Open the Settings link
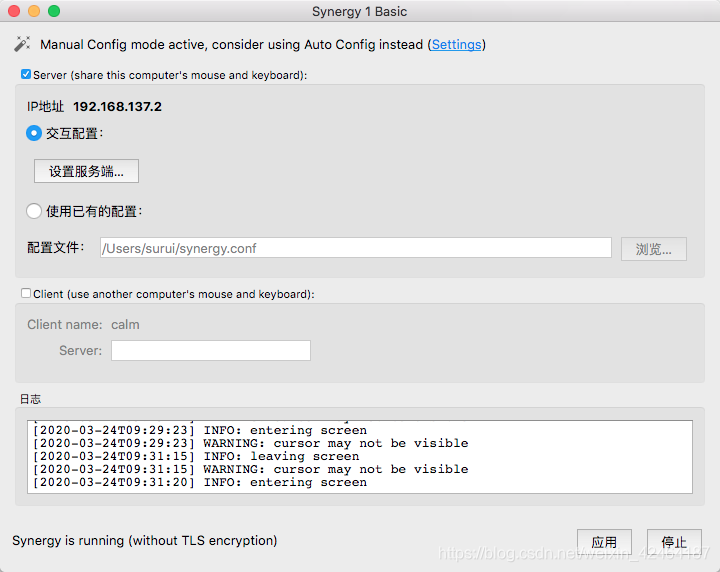 (x=456, y=45)
